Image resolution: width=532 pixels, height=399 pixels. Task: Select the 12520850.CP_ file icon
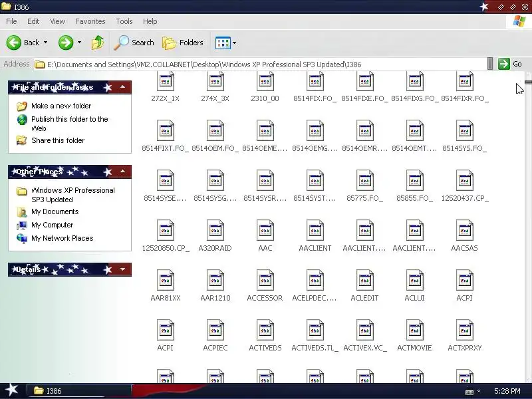pos(165,230)
